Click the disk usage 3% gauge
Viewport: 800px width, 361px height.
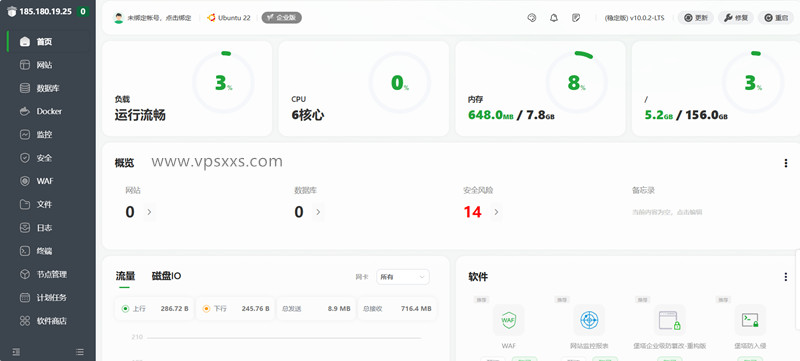click(753, 82)
